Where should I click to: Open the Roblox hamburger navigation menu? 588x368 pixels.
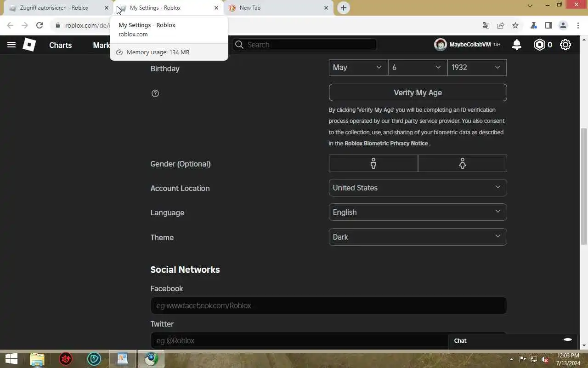pos(11,45)
